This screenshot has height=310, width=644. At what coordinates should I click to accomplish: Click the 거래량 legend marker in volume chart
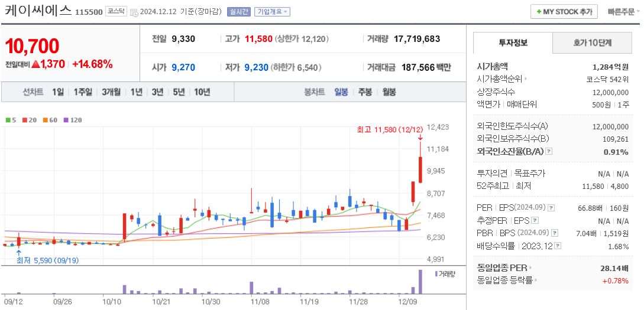[436, 273]
